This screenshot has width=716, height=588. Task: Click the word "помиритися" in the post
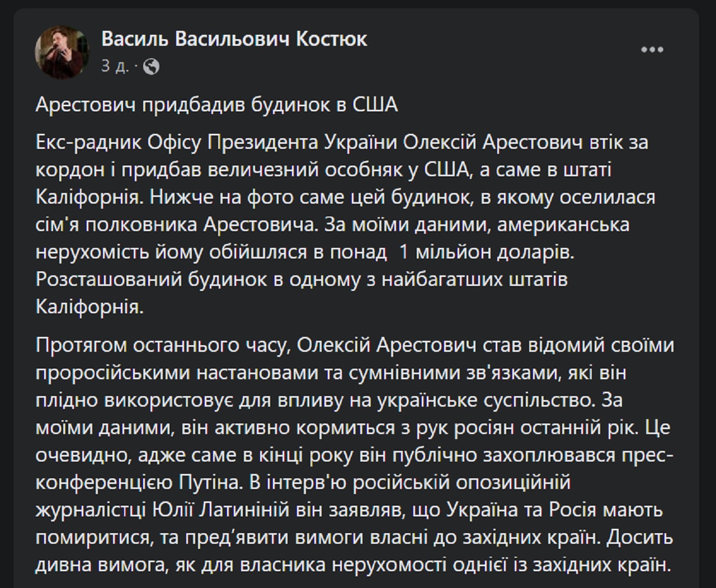(x=92, y=537)
